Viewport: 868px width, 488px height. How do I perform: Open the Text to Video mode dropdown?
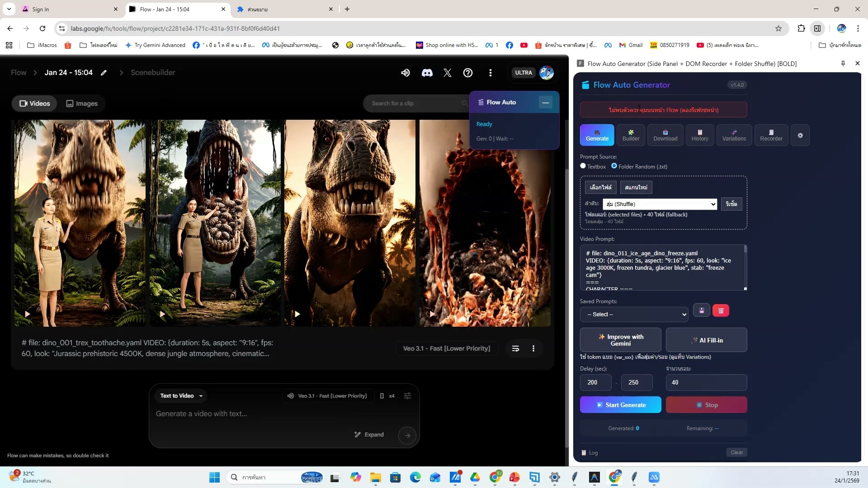(181, 396)
